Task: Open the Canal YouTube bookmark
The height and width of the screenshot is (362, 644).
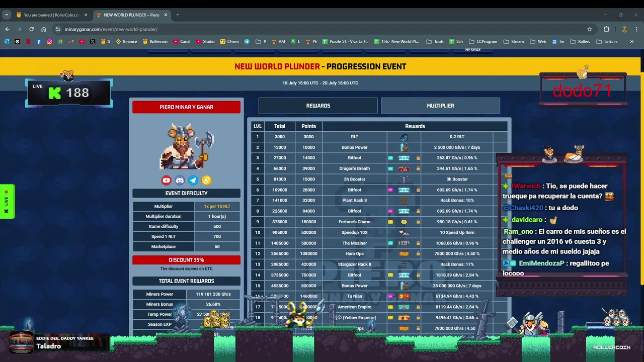Action: coord(182,42)
